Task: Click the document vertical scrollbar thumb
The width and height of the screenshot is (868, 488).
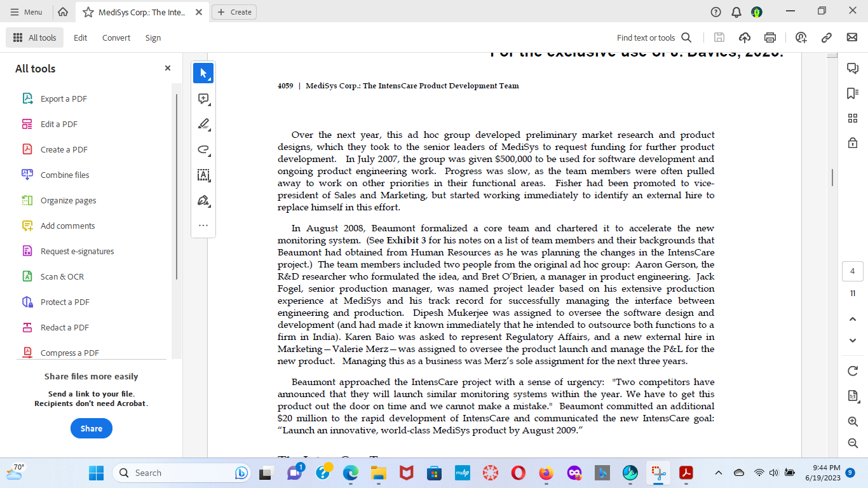Action: tap(832, 177)
